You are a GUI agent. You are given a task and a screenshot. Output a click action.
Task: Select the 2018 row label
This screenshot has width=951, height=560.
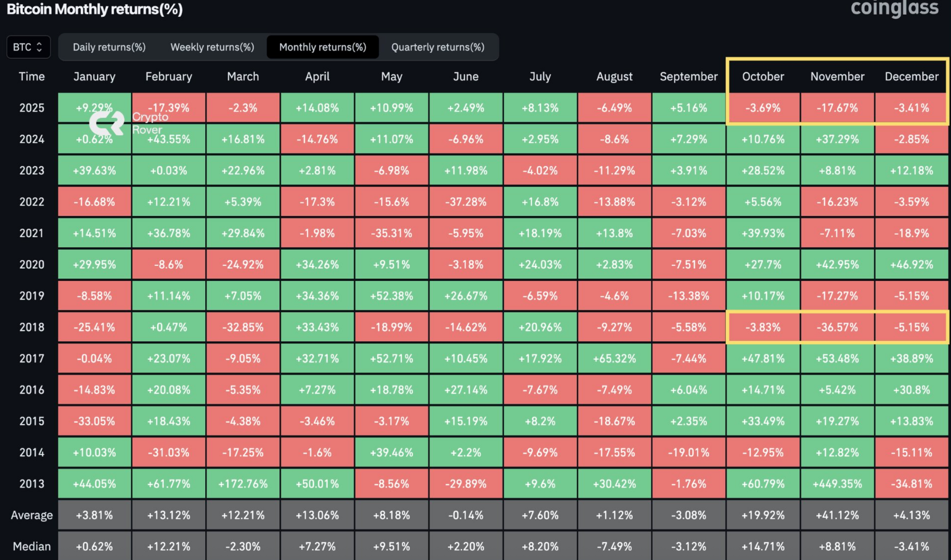(32, 327)
